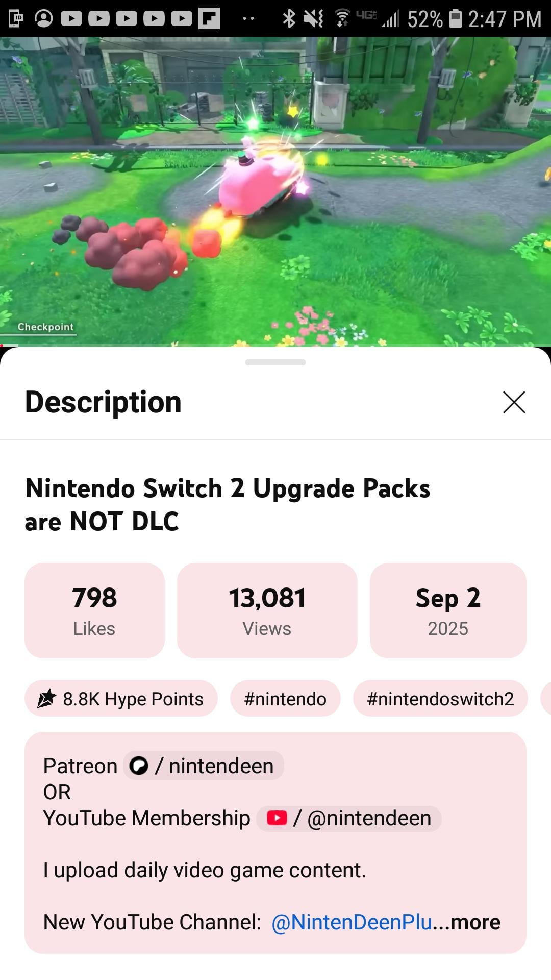This screenshot has width=551, height=980.
Task: Tap the description panel drag handle
Action: pos(275,362)
